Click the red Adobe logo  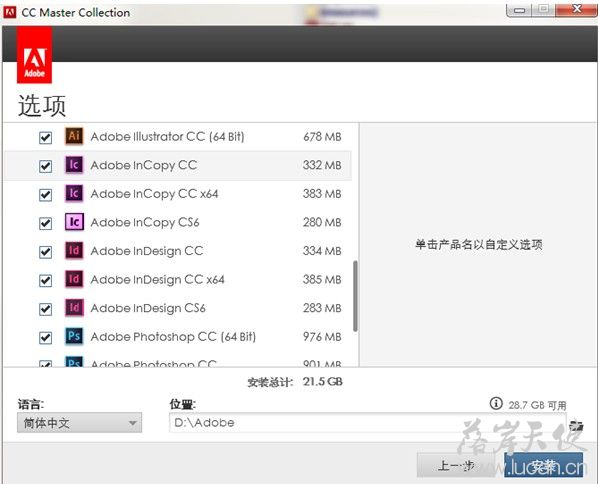point(34,55)
